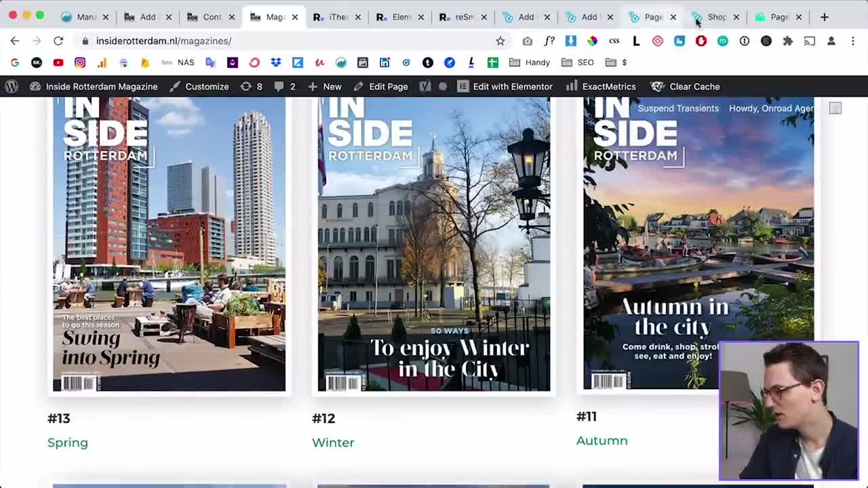The width and height of the screenshot is (868, 488).
Task: Reload the page with the refresh icon
Action: point(58,41)
